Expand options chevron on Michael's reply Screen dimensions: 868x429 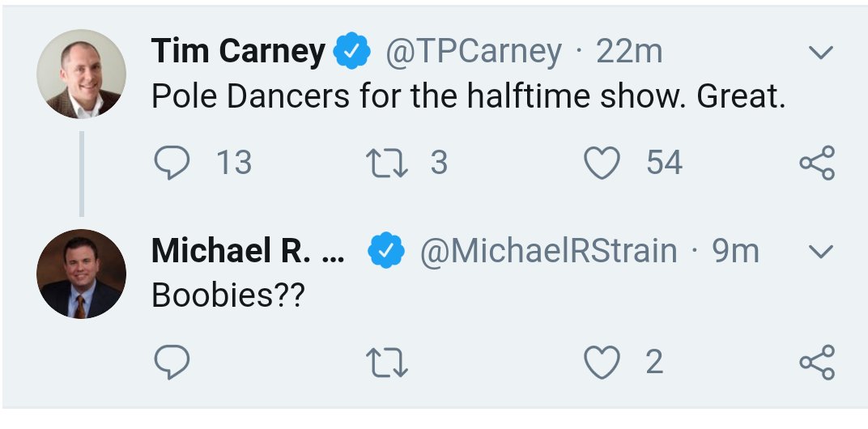point(821,253)
